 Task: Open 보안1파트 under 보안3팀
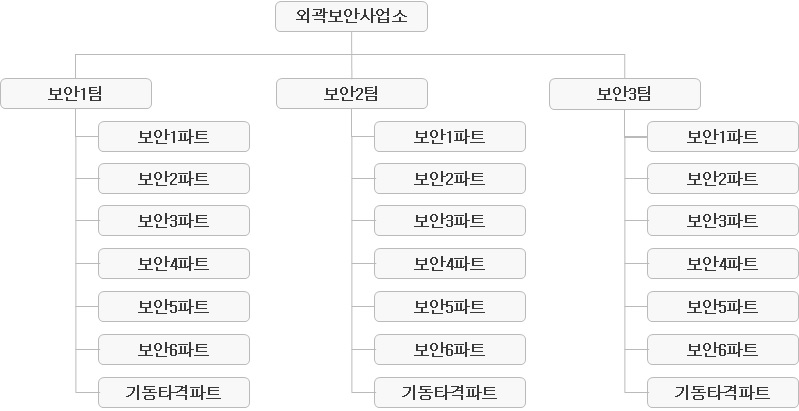tap(723, 136)
